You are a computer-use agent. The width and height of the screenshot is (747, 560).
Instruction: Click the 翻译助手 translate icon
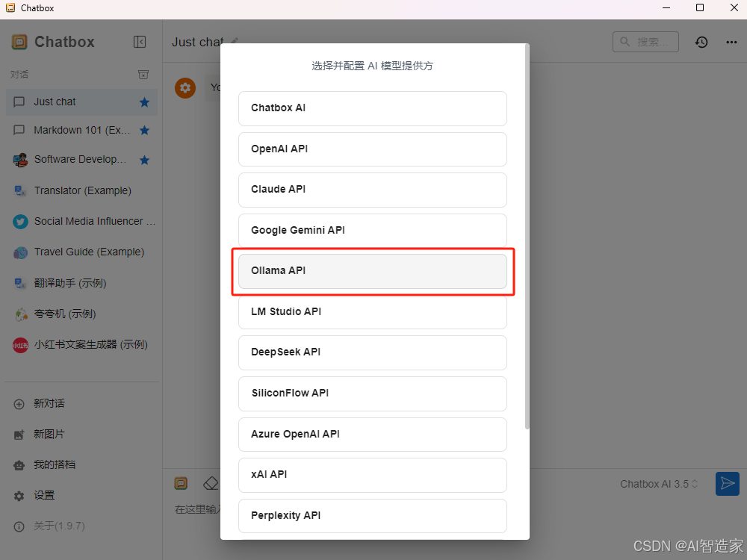point(20,283)
